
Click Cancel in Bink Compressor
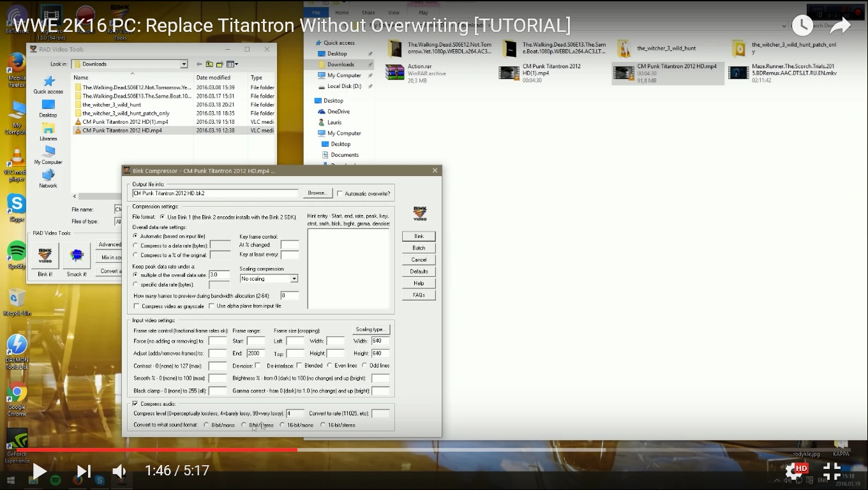(x=419, y=260)
